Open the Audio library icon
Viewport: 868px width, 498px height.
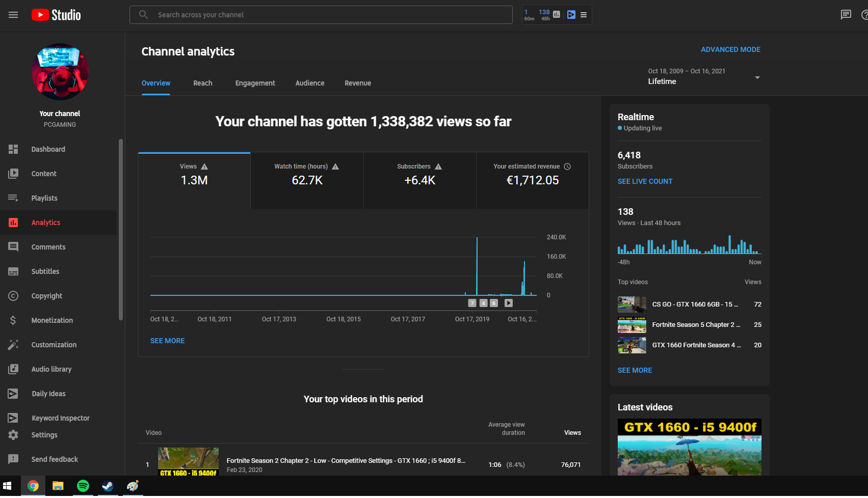pos(13,369)
